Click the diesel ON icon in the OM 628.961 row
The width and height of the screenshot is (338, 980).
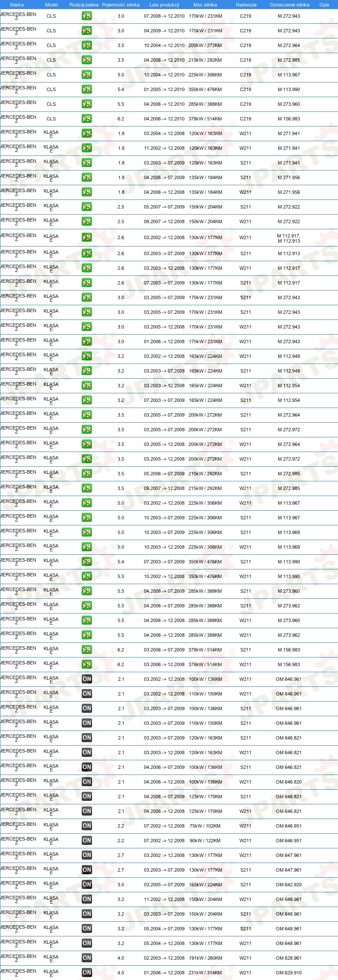pos(86,958)
